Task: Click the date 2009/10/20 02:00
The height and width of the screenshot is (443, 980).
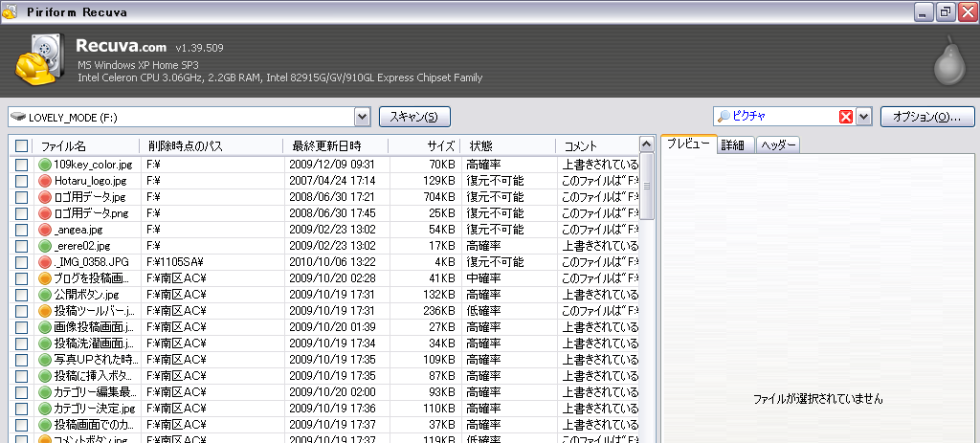Action: pos(332,392)
